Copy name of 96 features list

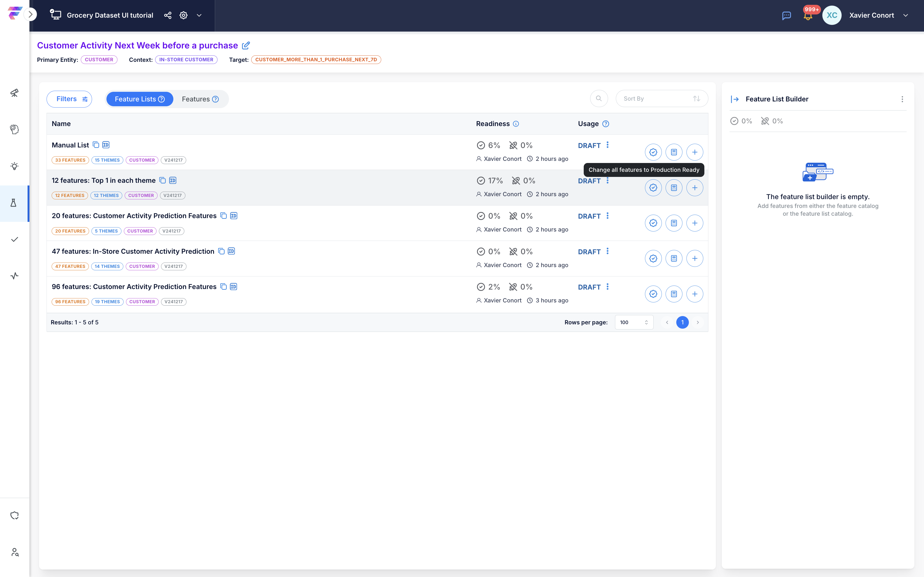click(224, 287)
